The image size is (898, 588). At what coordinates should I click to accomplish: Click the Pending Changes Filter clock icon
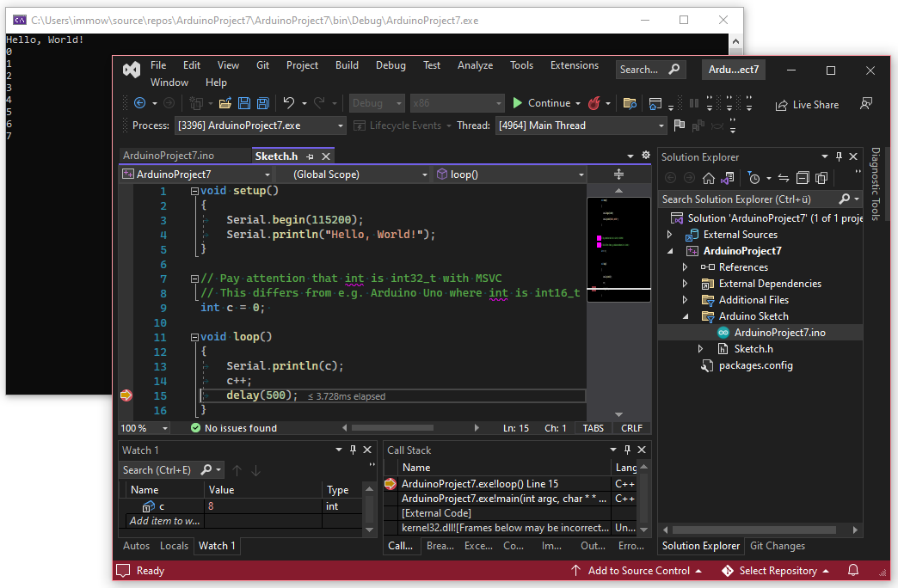click(753, 178)
